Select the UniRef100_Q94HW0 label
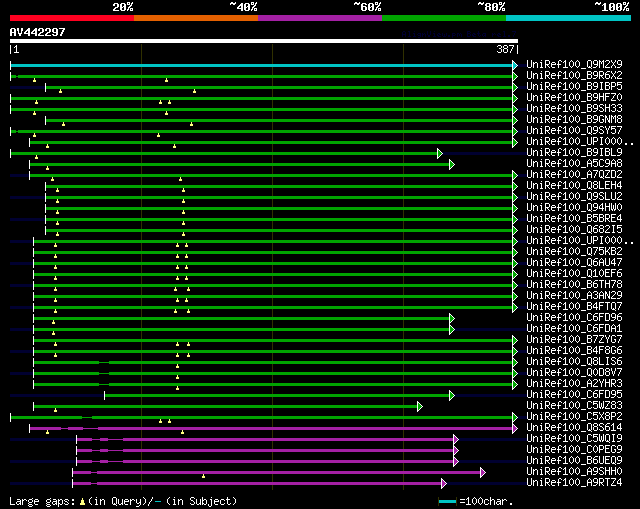640x509 pixels. pyautogui.click(x=574, y=207)
